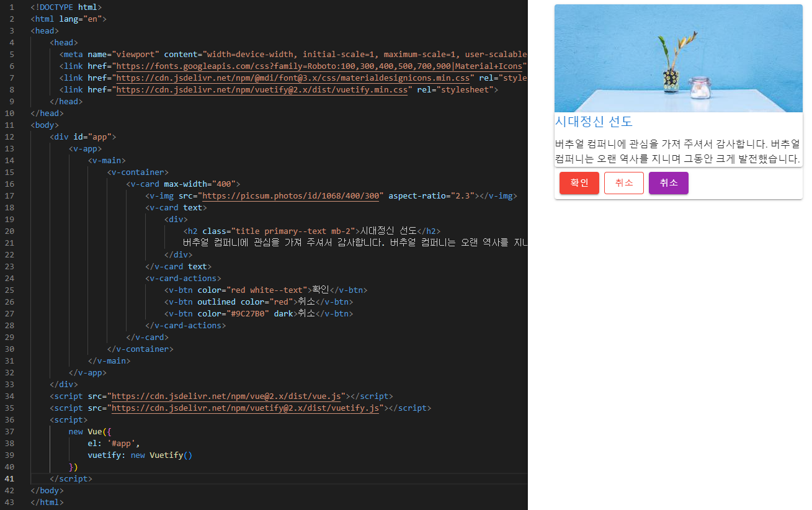Click the </body> closing tag
Screen dimensions: 812x510
[47, 490]
